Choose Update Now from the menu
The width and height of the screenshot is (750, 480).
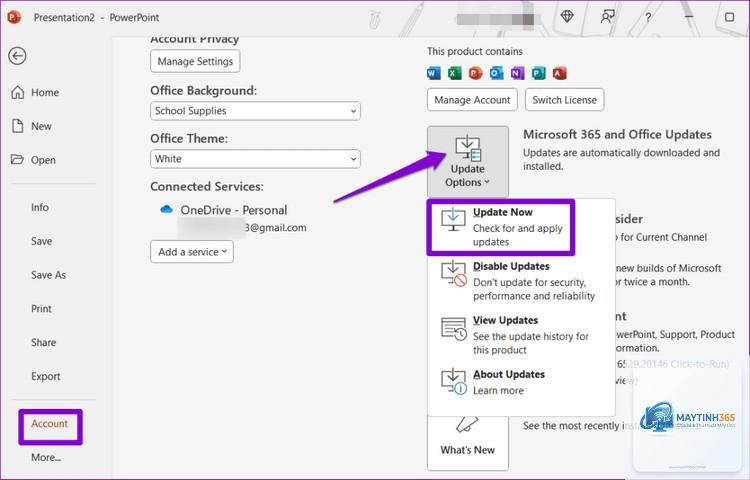(x=501, y=227)
